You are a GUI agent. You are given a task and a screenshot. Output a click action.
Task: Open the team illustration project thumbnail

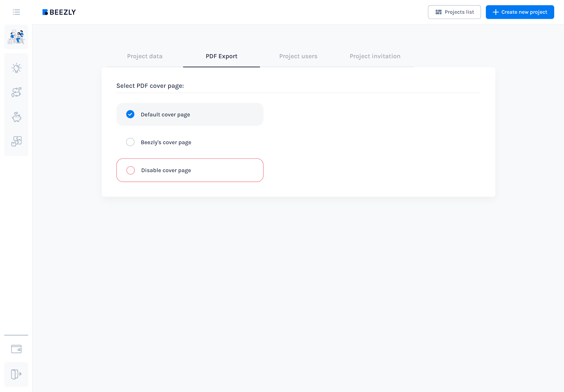16,37
